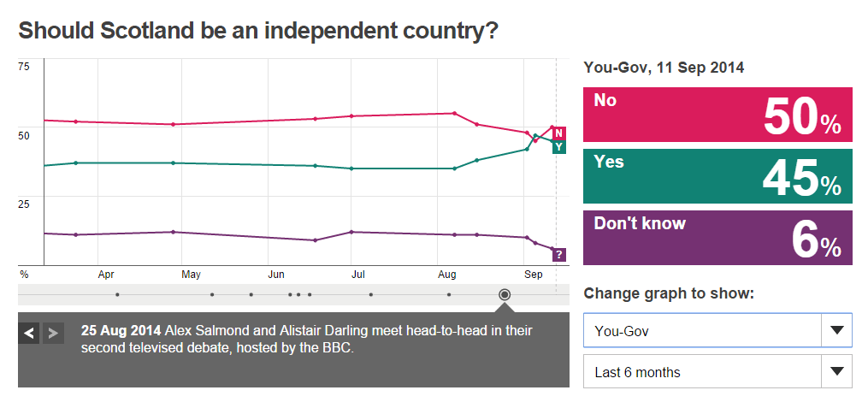Click the purple question mark marker
The height and width of the screenshot is (408, 868).
click(x=558, y=254)
